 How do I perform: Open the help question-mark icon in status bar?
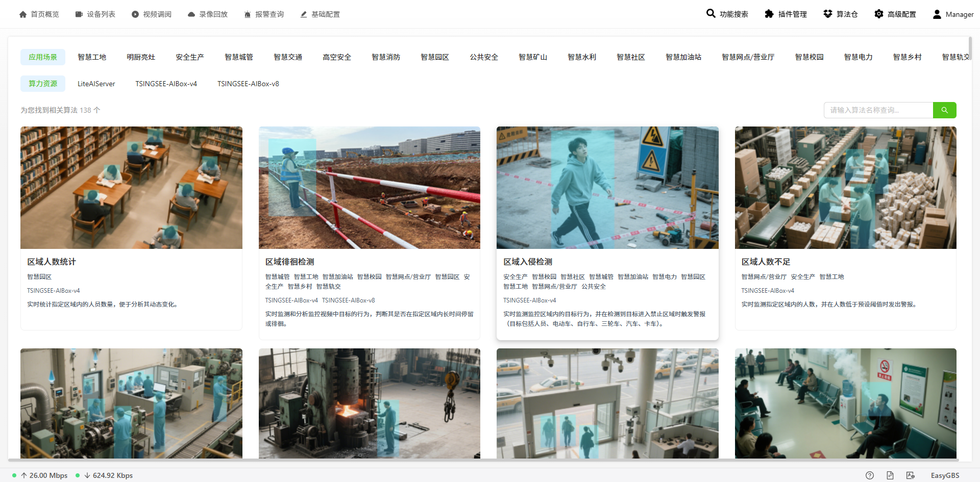coord(870,475)
